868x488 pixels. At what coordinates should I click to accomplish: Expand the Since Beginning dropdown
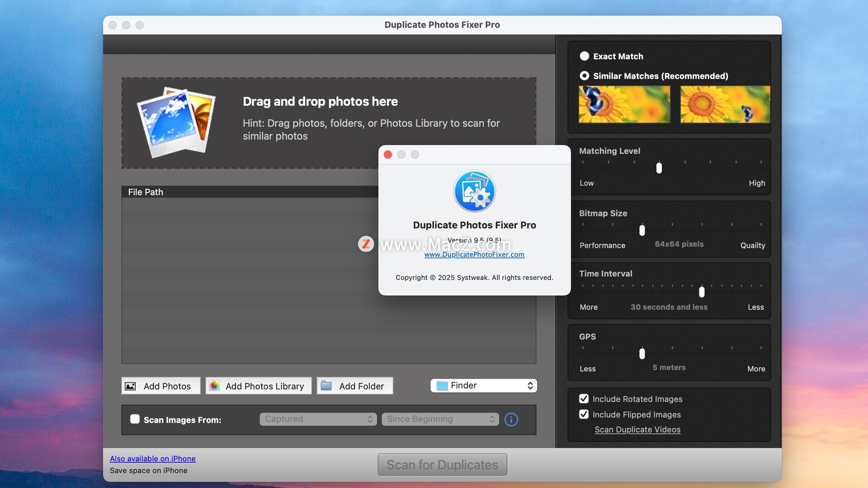point(440,419)
